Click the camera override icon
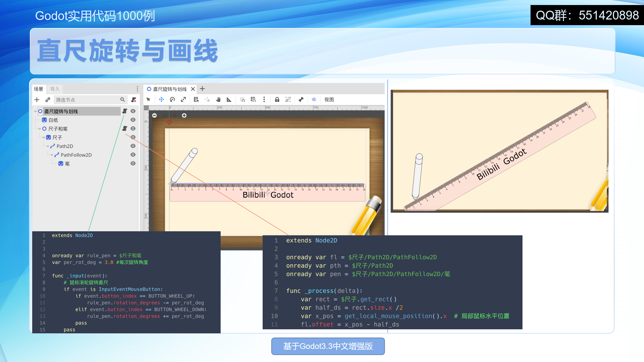The image size is (644, 362). [314, 100]
